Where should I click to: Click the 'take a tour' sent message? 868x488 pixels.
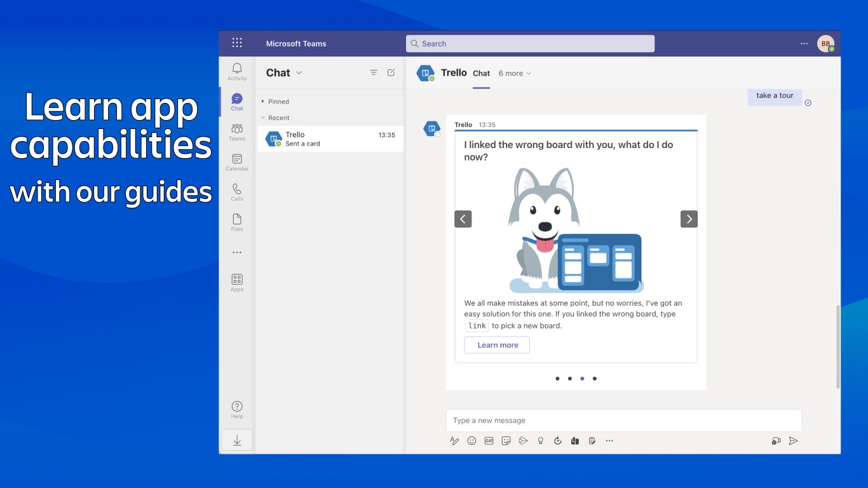point(775,96)
